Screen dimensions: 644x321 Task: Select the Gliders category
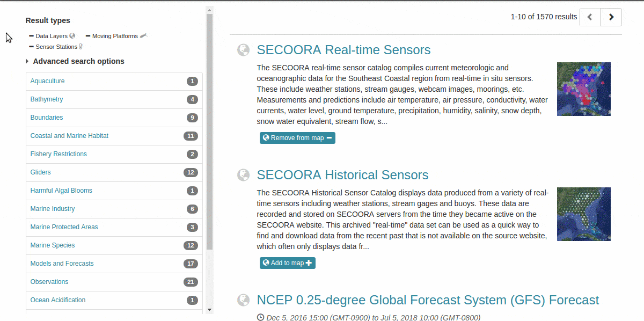click(x=114, y=172)
